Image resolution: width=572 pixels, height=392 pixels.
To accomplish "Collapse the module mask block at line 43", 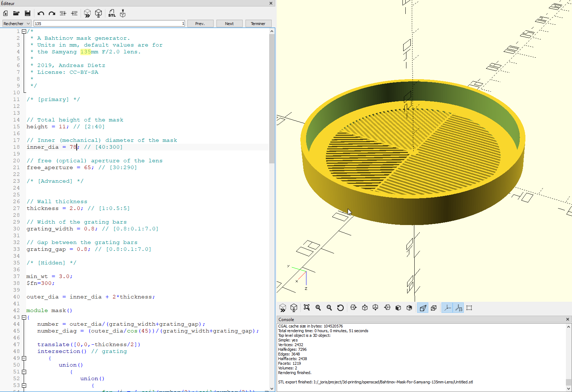I will 24,317.
